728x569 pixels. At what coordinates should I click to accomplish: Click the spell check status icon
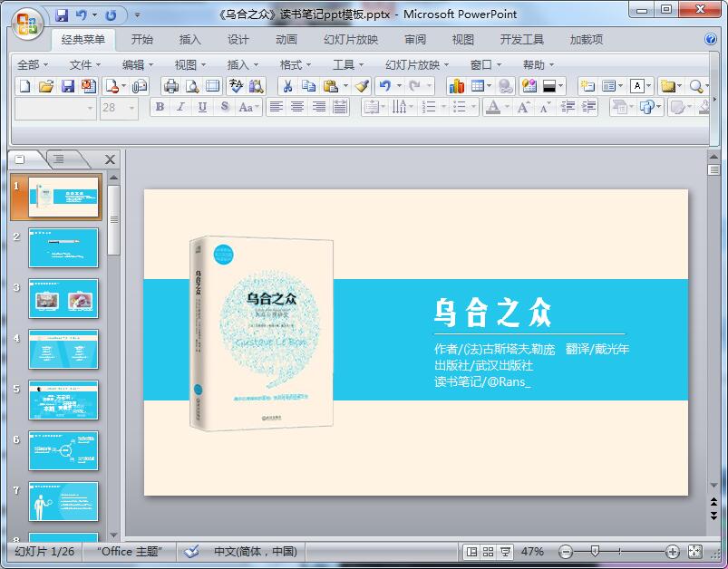point(190,552)
